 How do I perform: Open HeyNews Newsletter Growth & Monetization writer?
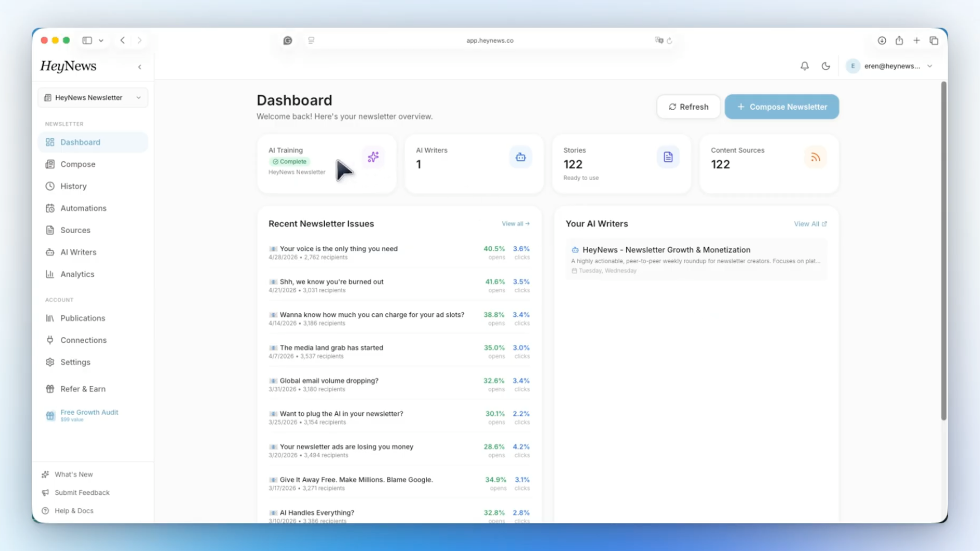[696, 259]
